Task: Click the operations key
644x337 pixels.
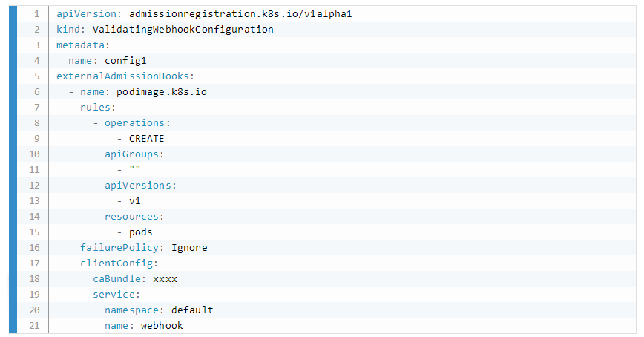Action: click(x=134, y=123)
